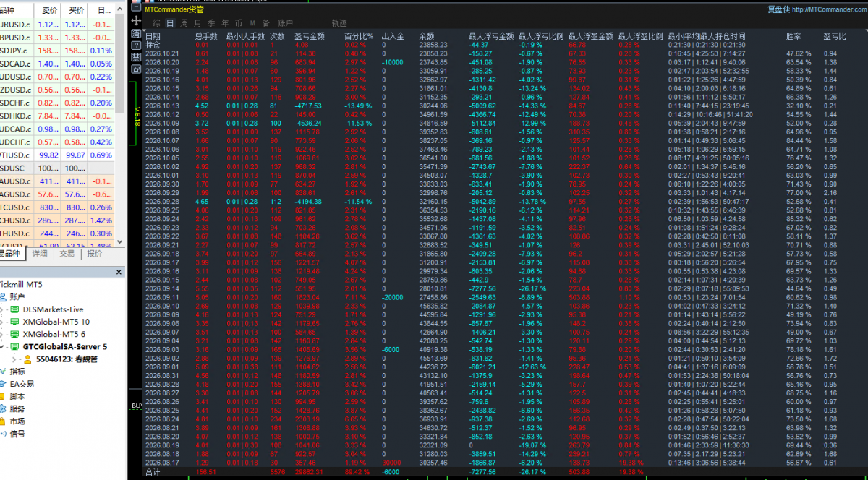The width and height of the screenshot is (868, 480).
Task: Select the AGUSD.c symbol row
Action: 57,194
